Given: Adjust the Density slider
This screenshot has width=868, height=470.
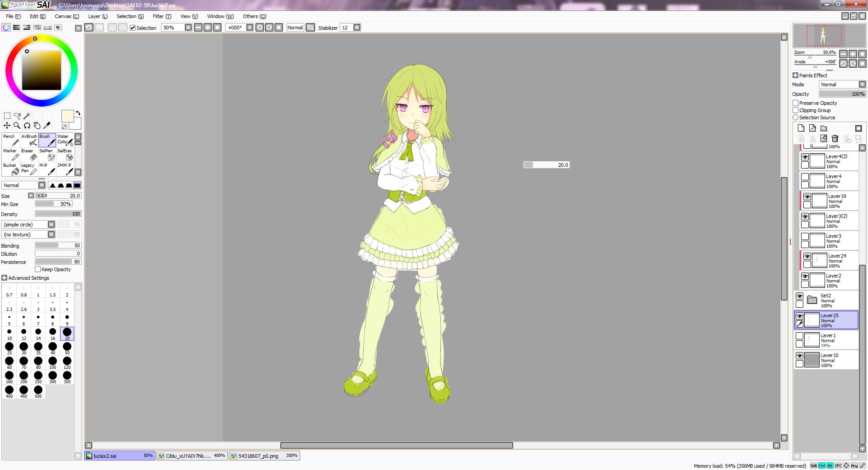Looking at the screenshot, I should (58, 214).
